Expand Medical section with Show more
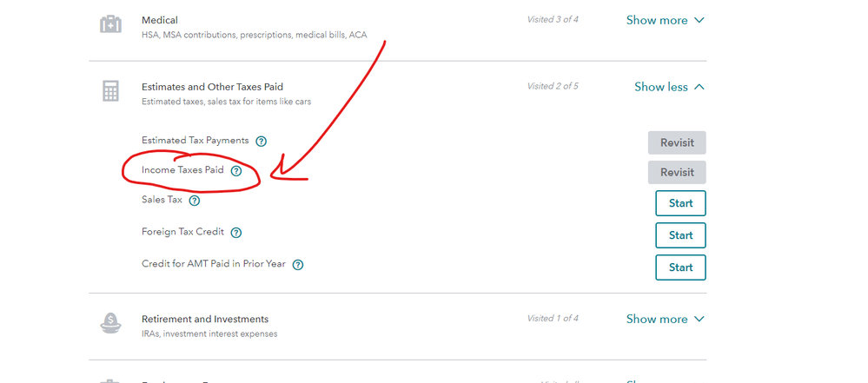This screenshot has width=868, height=383. click(666, 21)
